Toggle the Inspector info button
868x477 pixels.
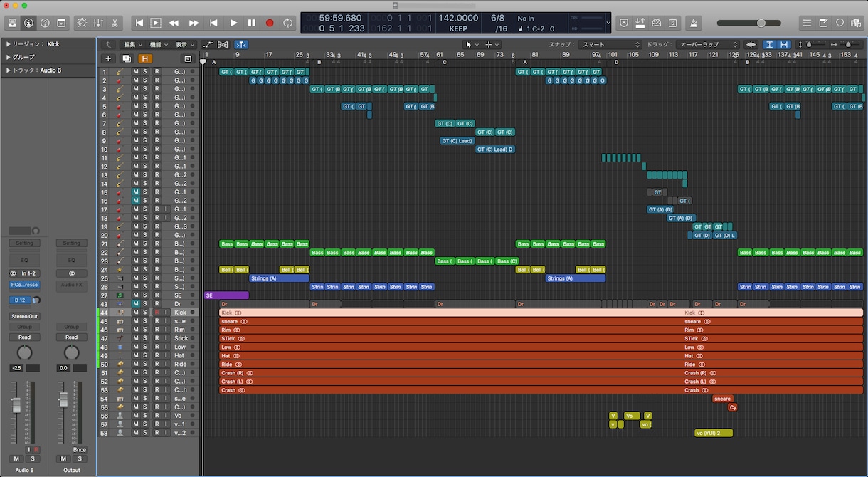tap(28, 23)
